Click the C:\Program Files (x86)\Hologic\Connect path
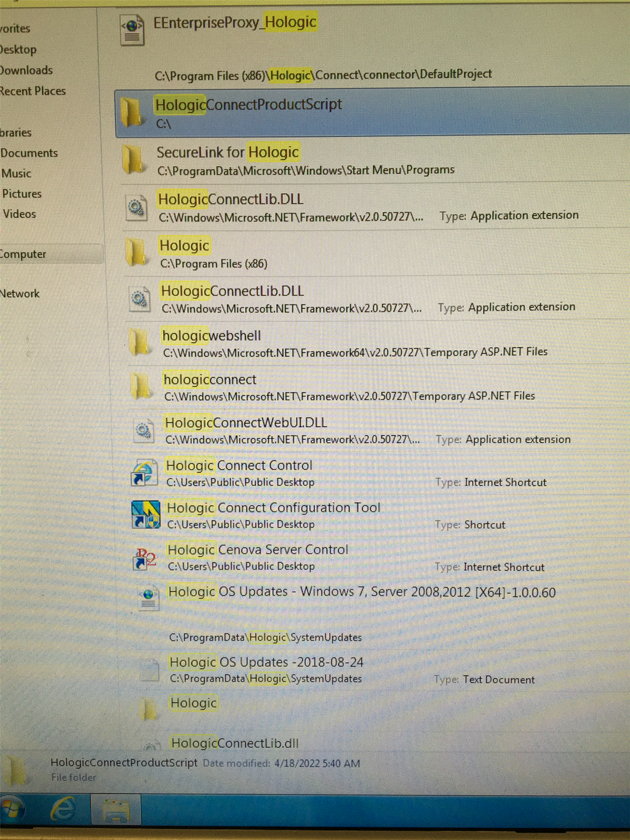Viewport: 630px width, 840px height. pyautogui.click(x=323, y=74)
